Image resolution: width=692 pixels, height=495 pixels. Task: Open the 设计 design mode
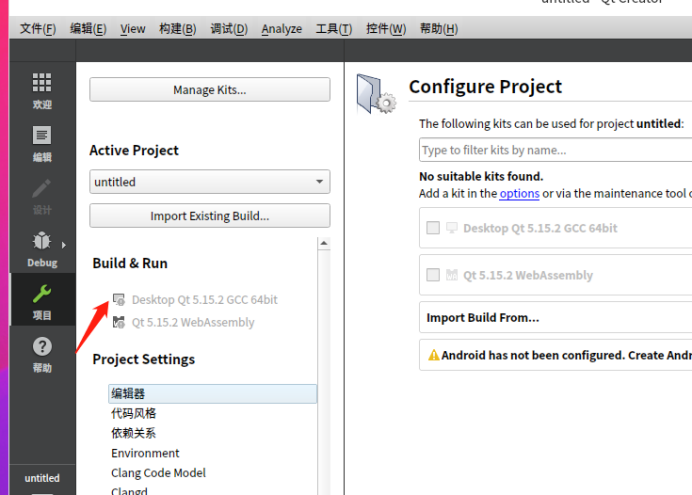(42, 197)
